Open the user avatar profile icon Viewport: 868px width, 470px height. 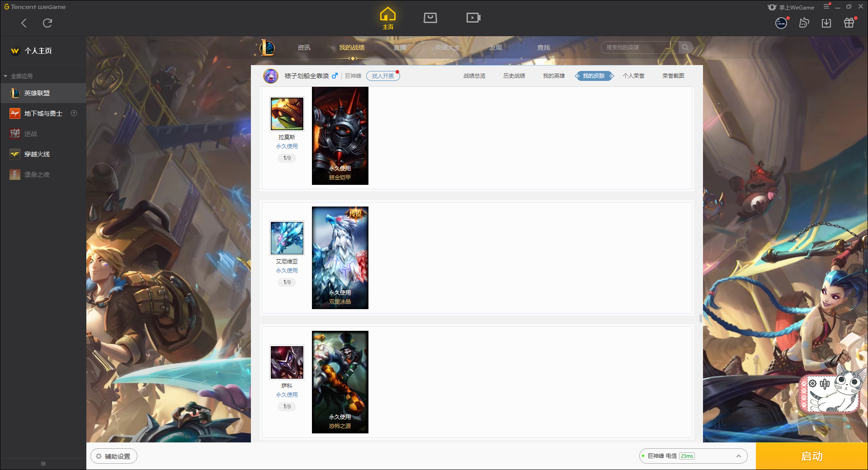pos(781,23)
